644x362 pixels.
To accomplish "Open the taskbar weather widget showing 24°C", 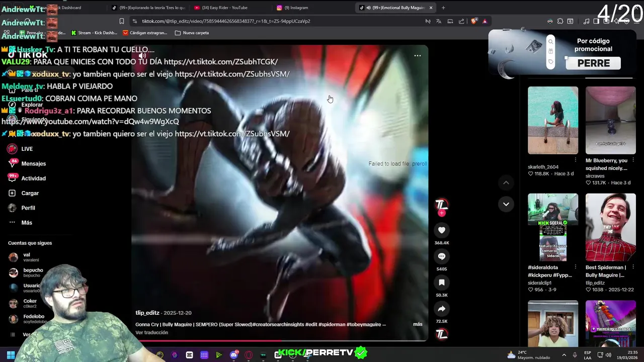I will (x=529, y=355).
